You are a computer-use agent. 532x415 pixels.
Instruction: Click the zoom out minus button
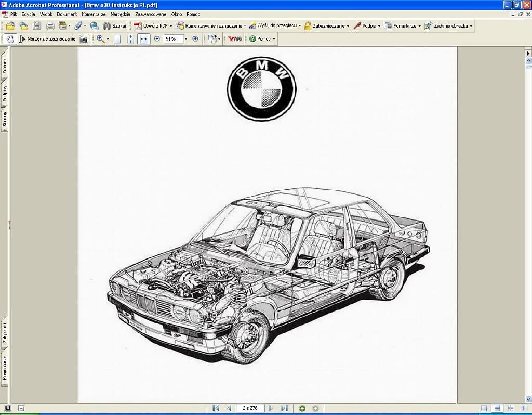[x=157, y=39]
